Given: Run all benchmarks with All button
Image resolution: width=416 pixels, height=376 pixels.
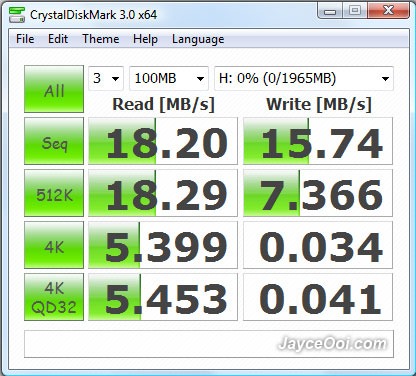Looking at the screenshot, I should point(54,89).
